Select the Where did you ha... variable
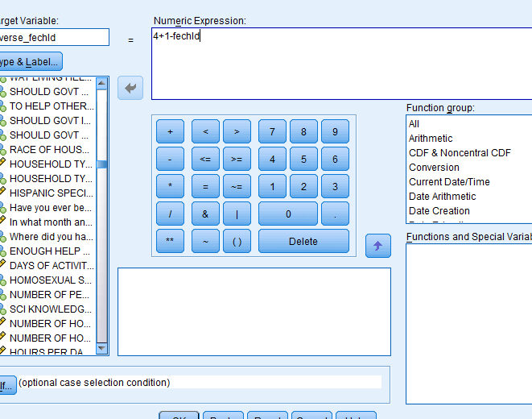Screen dimensions: 532x419 pos(47,237)
